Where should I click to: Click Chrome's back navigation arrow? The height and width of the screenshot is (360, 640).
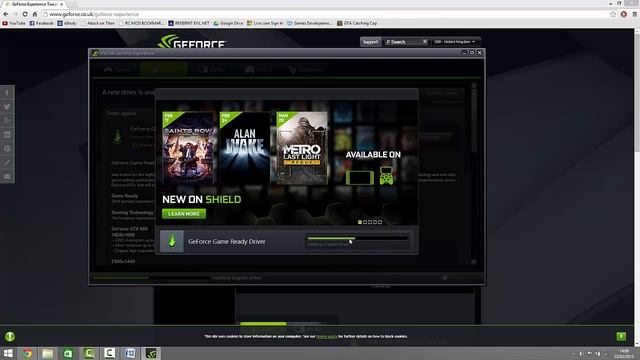6,14
